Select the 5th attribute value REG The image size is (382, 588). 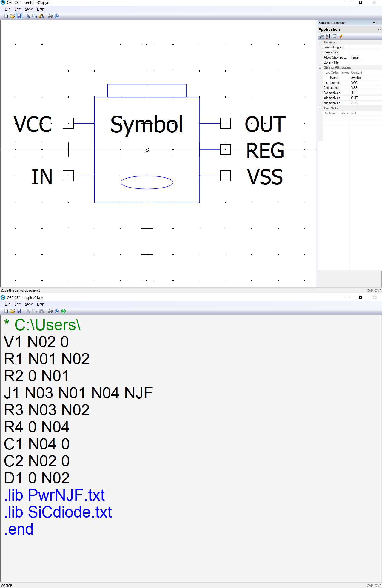(366, 103)
